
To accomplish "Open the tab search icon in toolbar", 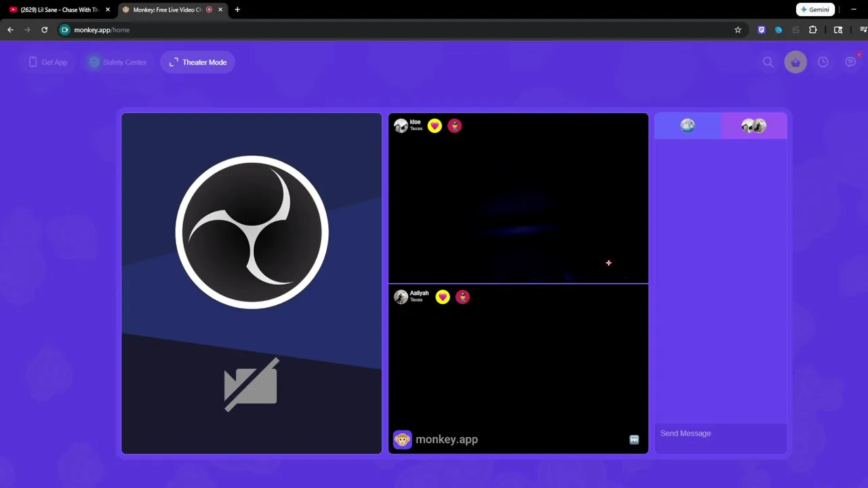I will click(x=838, y=30).
